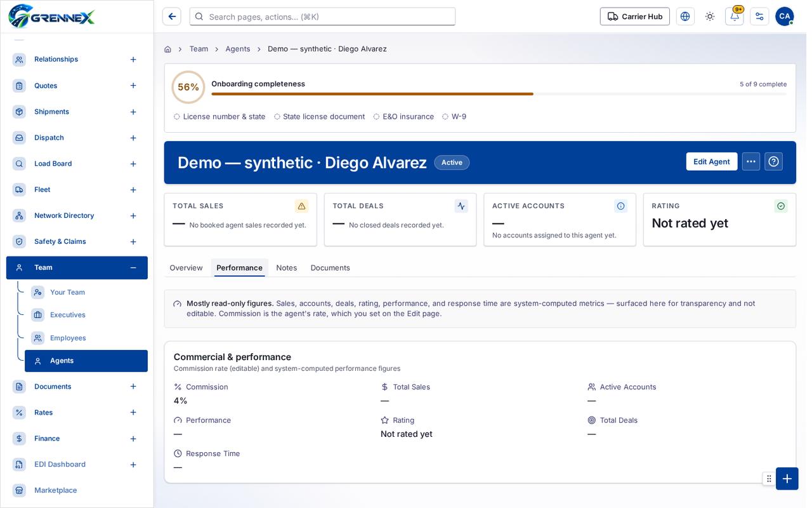Click the blue plus floating button
The image size is (812, 508).
pyautogui.click(x=787, y=479)
